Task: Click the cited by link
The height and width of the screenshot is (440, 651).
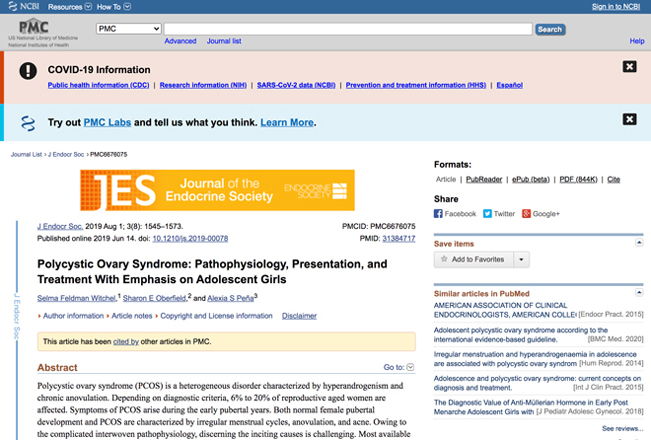Action: click(126, 342)
